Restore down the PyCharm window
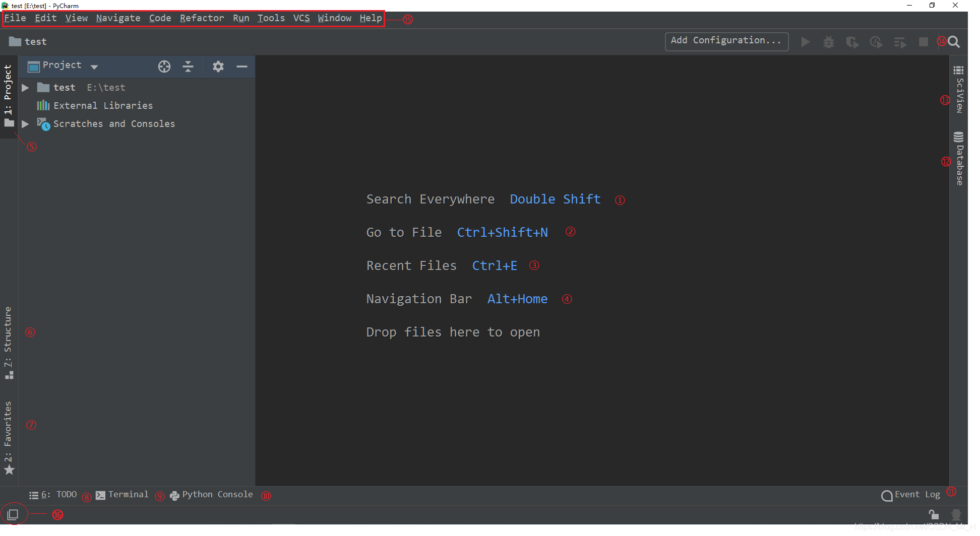Viewport: 980px width, 536px height. 932,6
